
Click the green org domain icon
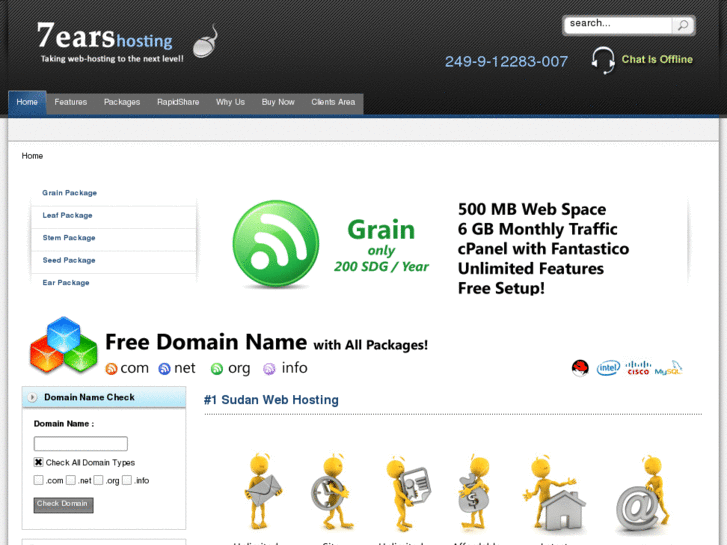point(217,369)
